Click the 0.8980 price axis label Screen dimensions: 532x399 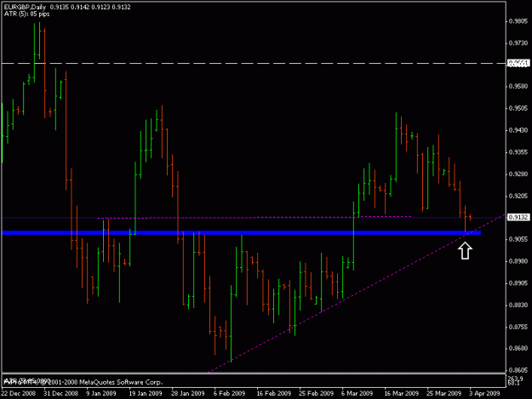(x=518, y=261)
